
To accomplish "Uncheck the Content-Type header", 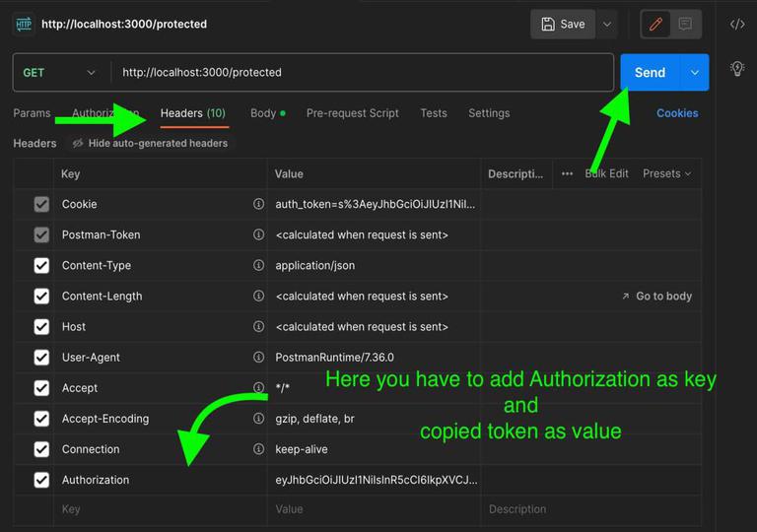I will [41, 265].
